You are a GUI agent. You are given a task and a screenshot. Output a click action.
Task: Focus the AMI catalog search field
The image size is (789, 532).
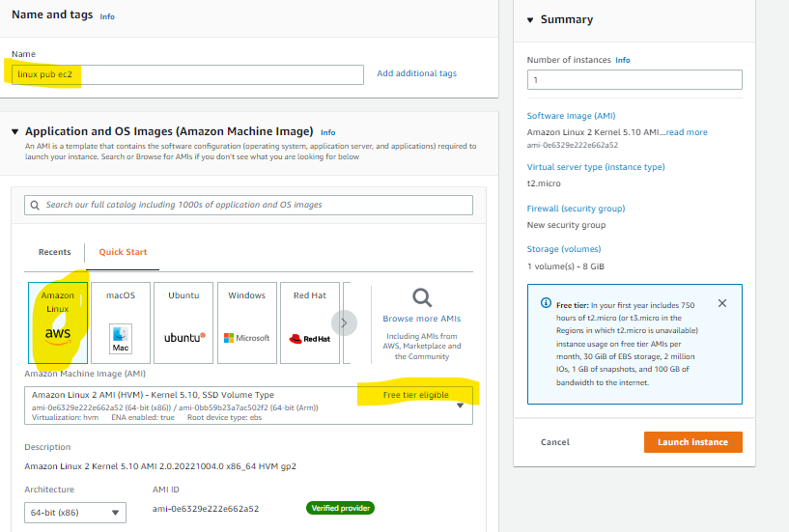248,205
